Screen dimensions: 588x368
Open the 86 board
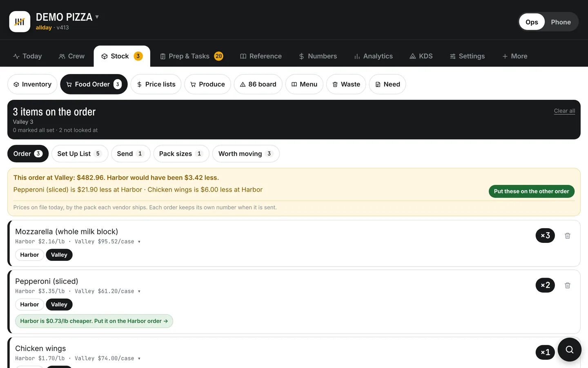coord(258,84)
